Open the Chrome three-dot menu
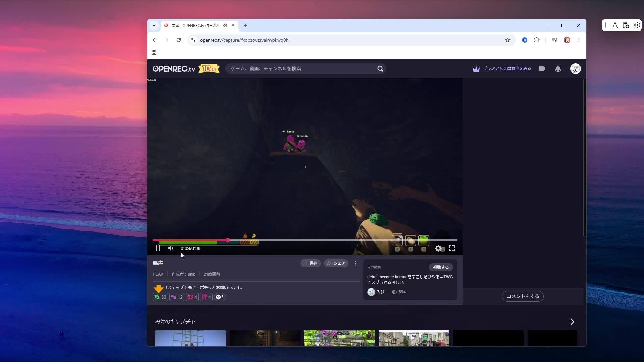This screenshot has width=644, height=362. click(x=579, y=40)
